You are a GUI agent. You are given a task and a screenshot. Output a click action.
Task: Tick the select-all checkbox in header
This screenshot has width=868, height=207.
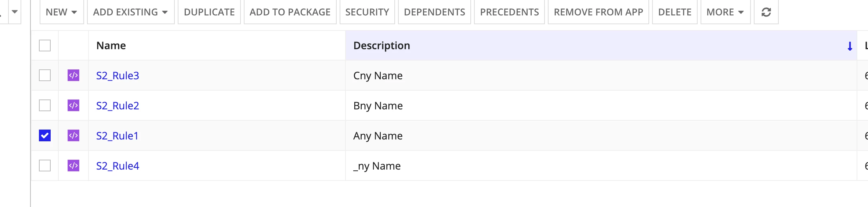[x=45, y=46]
